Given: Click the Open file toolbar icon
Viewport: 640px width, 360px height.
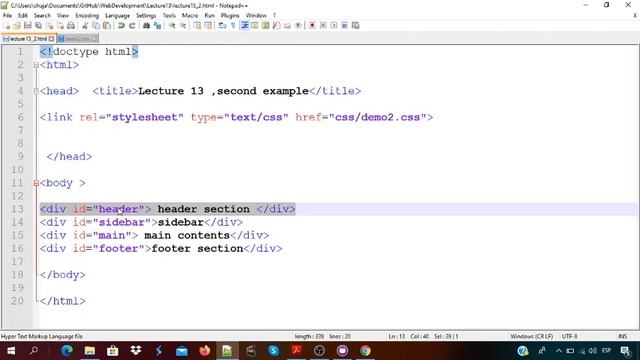Looking at the screenshot, I should click(x=17, y=26).
